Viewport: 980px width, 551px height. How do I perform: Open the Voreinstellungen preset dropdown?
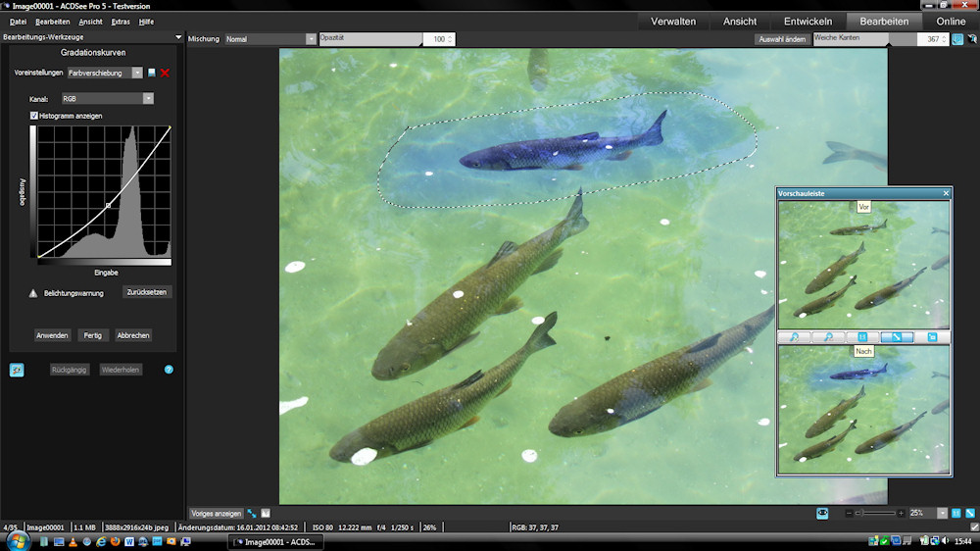point(137,73)
